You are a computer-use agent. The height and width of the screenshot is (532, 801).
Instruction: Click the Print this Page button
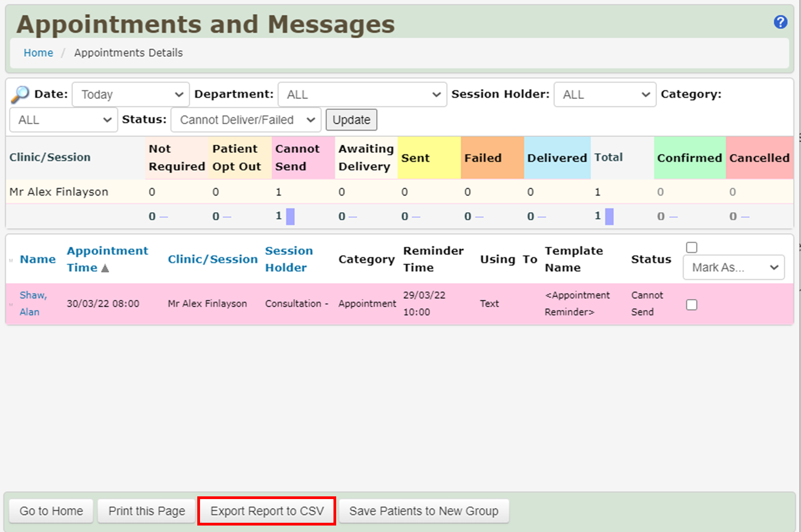tap(146, 511)
